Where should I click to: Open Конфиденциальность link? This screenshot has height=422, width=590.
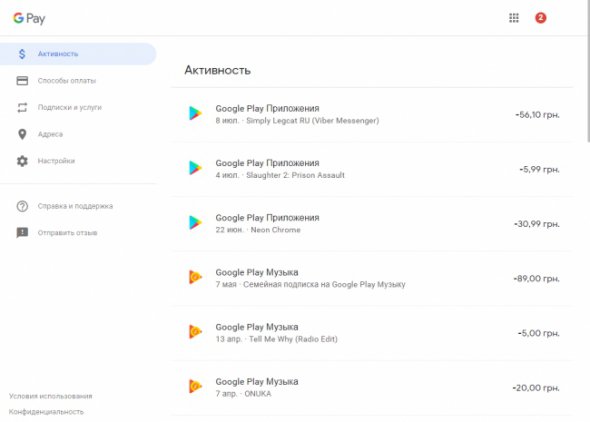pos(46,412)
